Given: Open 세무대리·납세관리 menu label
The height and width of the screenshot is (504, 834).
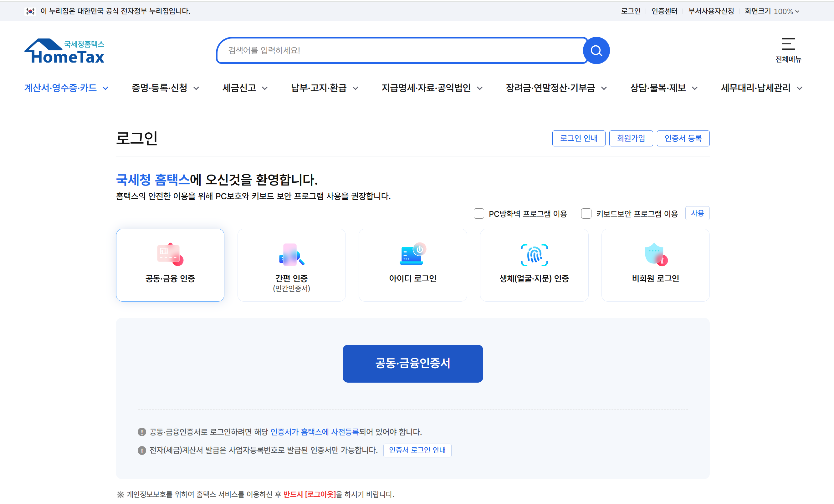Looking at the screenshot, I should pyautogui.click(x=755, y=88).
